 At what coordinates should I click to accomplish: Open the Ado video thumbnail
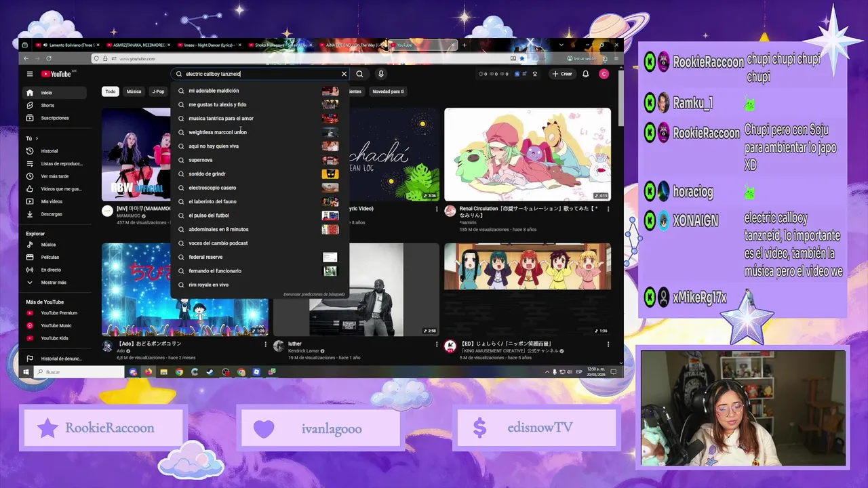coord(136,289)
